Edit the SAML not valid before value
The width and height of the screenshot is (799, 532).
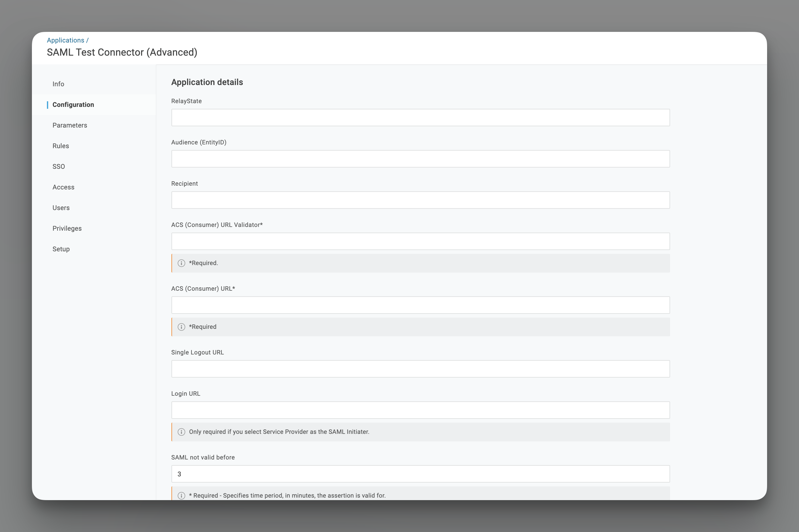pos(420,474)
